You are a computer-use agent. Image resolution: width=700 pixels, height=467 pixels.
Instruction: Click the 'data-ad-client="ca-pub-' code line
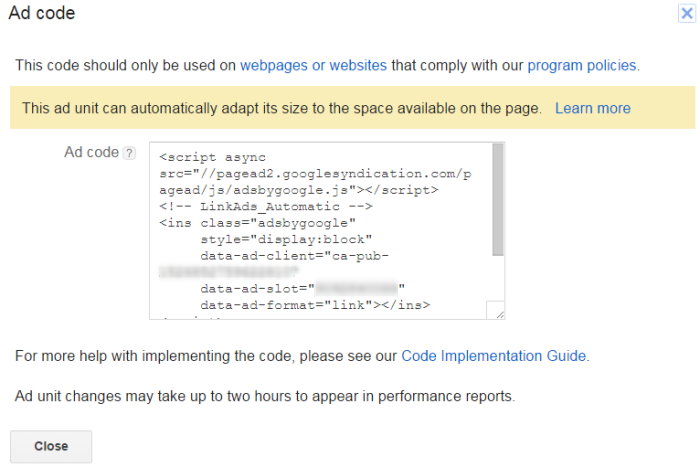[x=294, y=256]
